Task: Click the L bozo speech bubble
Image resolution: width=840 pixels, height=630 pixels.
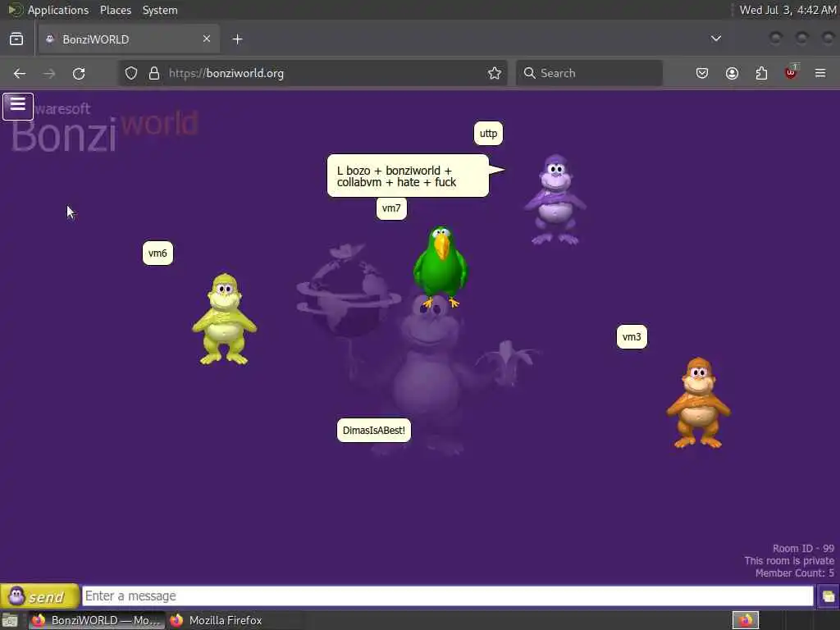Action: 409,176
